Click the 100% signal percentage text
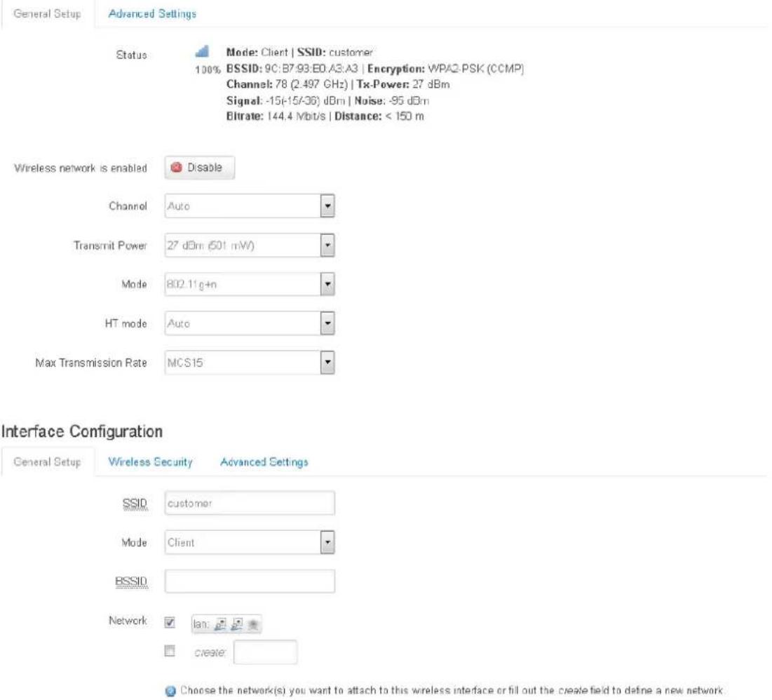 [x=208, y=69]
